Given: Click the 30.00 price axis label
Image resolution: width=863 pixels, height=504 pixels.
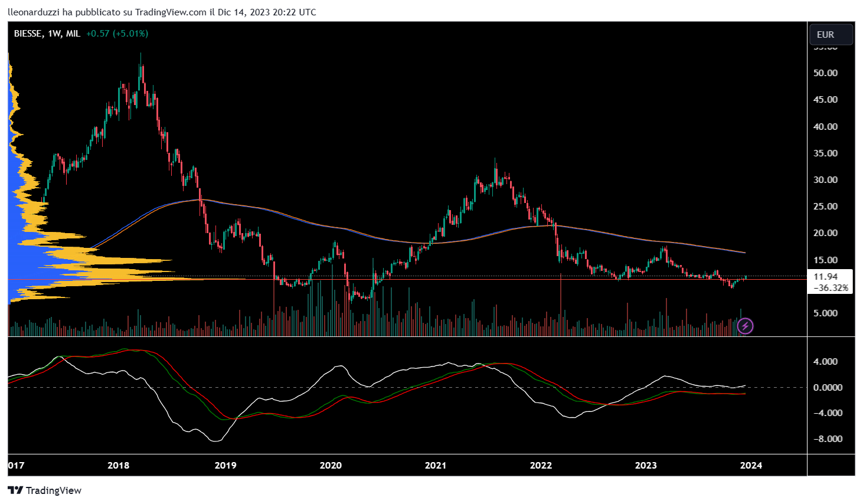Looking at the screenshot, I should 825,179.
